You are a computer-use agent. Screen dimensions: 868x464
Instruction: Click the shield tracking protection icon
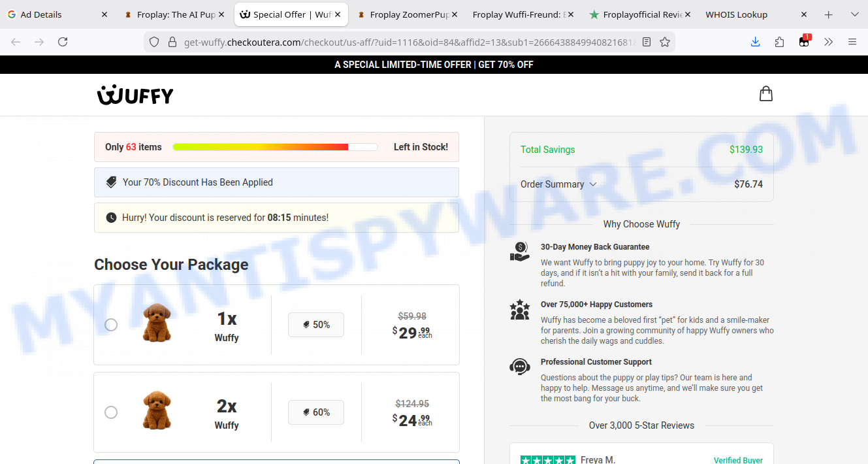154,42
